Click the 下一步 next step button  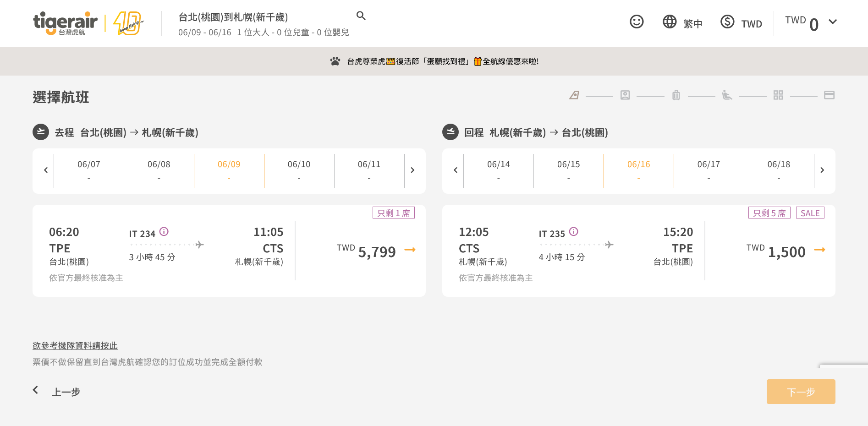coord(801,392)
